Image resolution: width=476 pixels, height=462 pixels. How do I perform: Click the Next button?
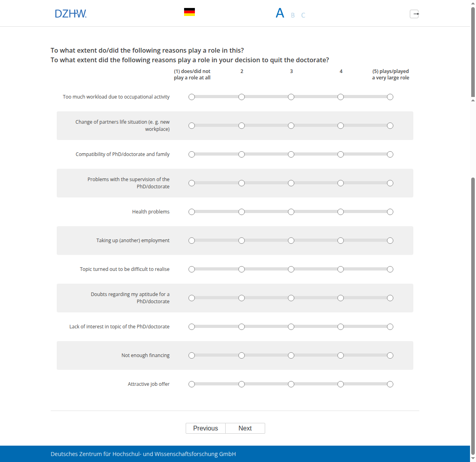(x=245, y=428)
